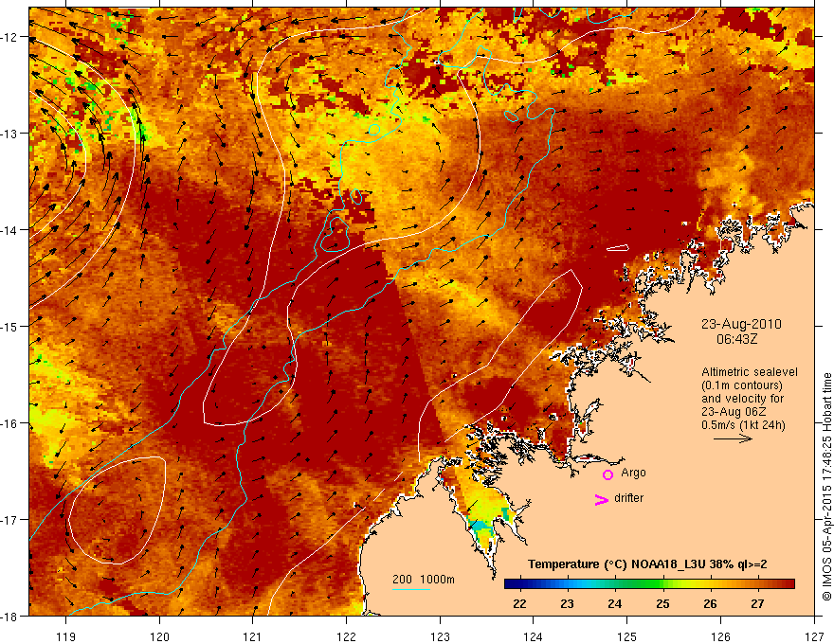Viewport: 834px width, 644px height.
Task: Click longitude axis label 127
Action: tap(814, 636)
